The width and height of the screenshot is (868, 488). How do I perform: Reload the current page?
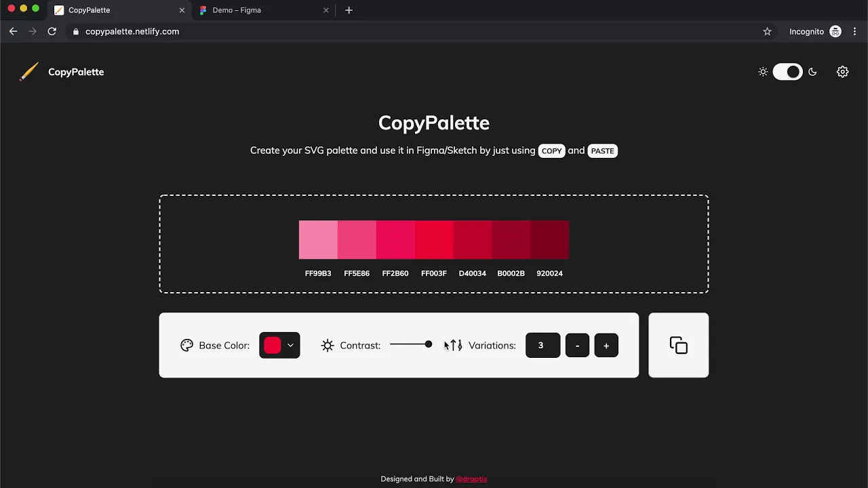52,31
